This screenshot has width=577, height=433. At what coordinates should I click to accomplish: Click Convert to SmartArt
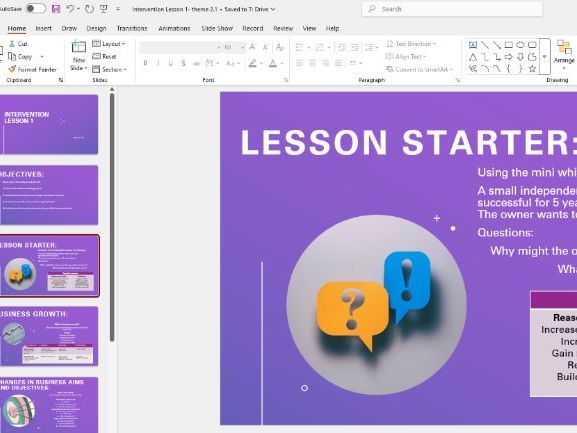pos(419,69)
